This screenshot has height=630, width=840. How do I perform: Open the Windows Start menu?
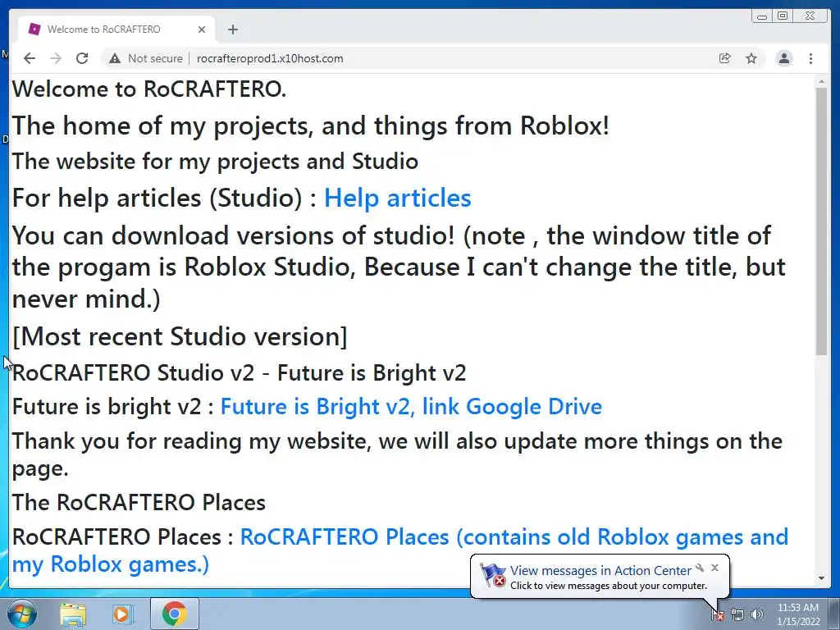click(22, 614)
